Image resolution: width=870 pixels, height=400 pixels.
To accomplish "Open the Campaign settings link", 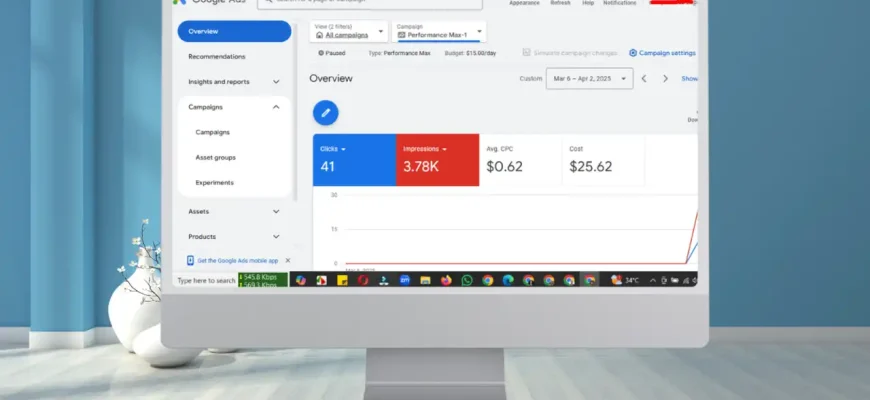I will pyautogui.click(x=667, y=53).
